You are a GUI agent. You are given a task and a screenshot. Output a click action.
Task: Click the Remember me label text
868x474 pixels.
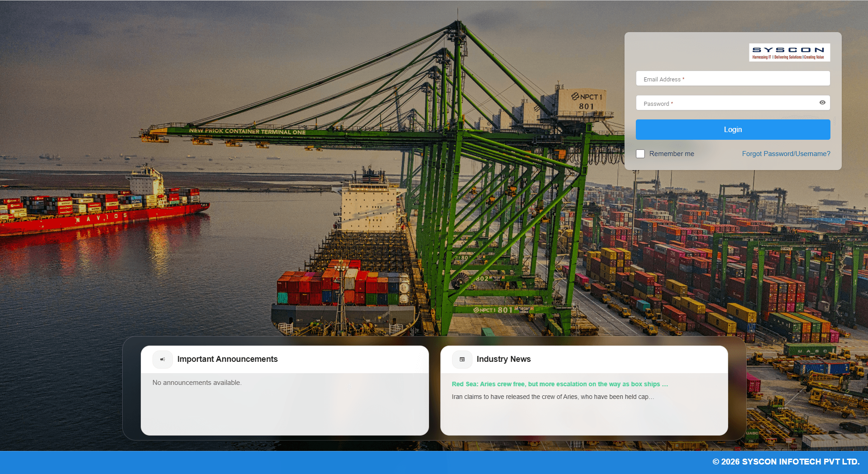(672, 154)
